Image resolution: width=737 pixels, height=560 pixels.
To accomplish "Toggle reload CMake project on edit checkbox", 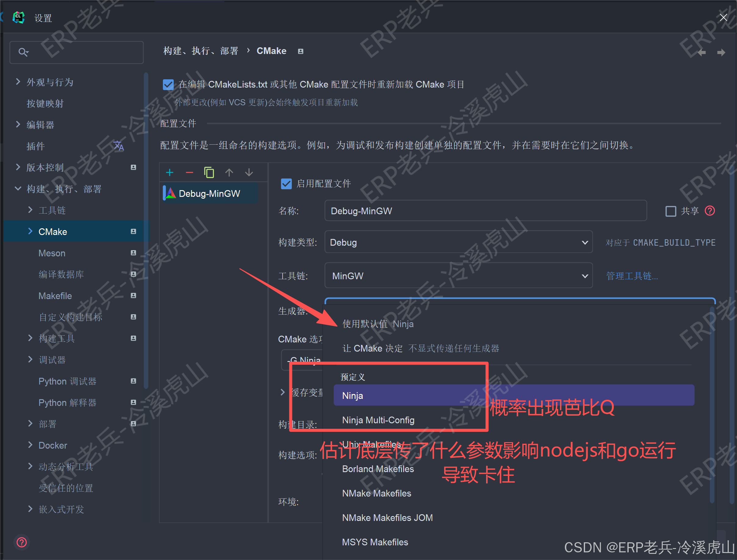I will [x=168, y=85].
